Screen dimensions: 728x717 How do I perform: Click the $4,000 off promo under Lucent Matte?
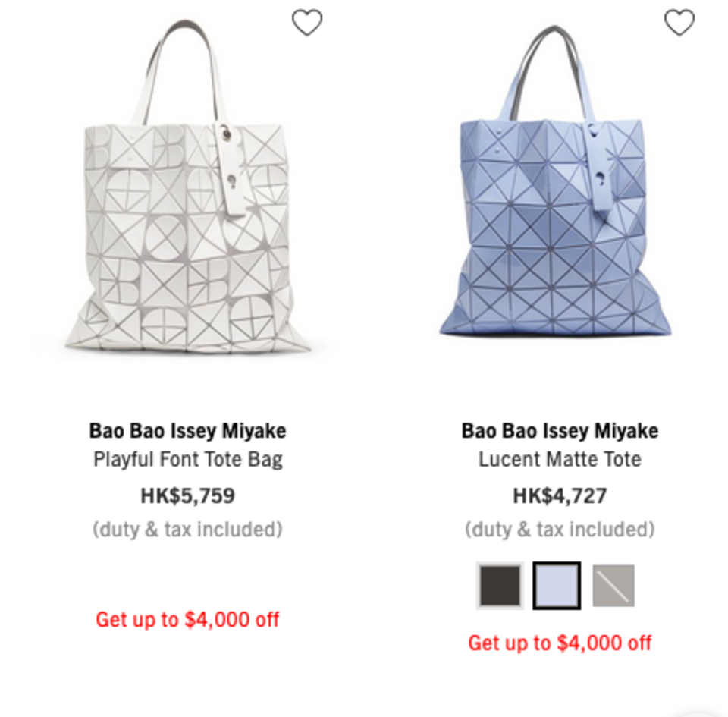point(560,643)
